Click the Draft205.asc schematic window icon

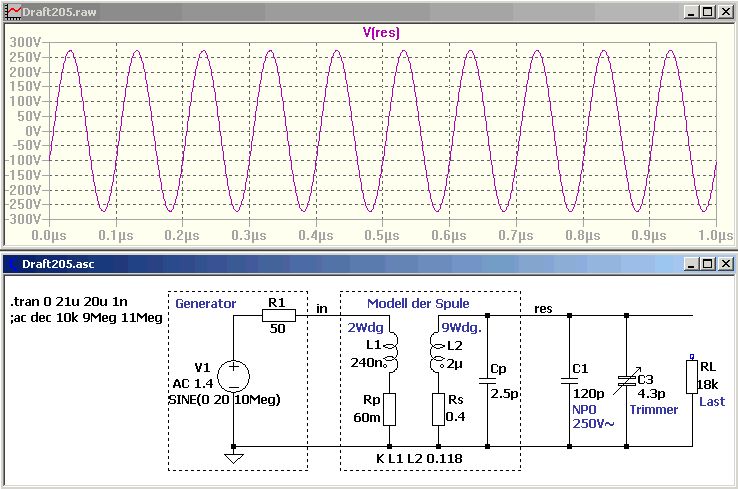pyautogui.click(x=12, y=264)
